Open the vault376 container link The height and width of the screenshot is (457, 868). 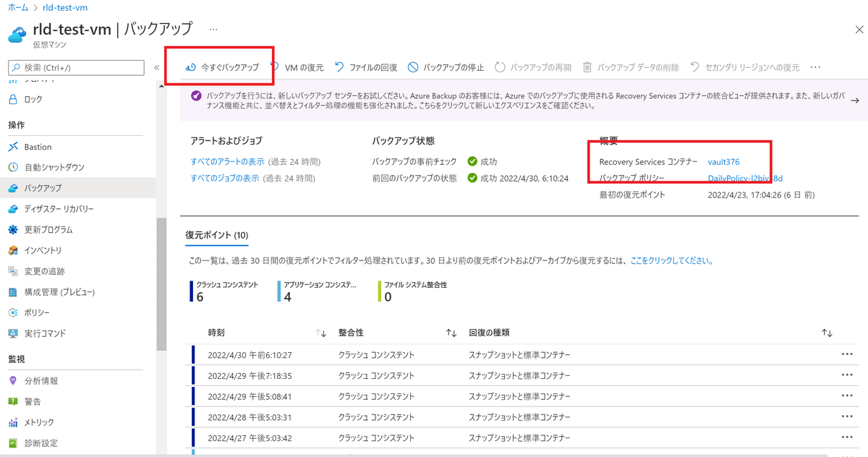723,162
